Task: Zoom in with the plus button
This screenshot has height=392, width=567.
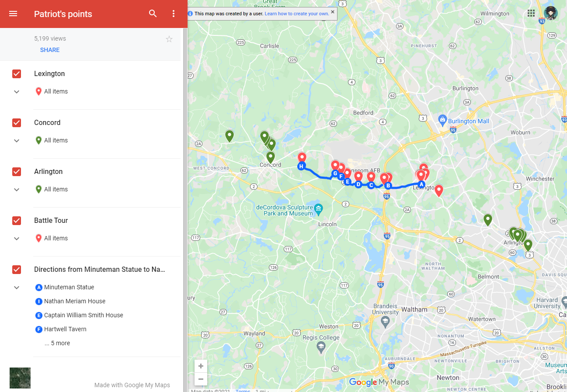Action: click(x=201, y=366)
